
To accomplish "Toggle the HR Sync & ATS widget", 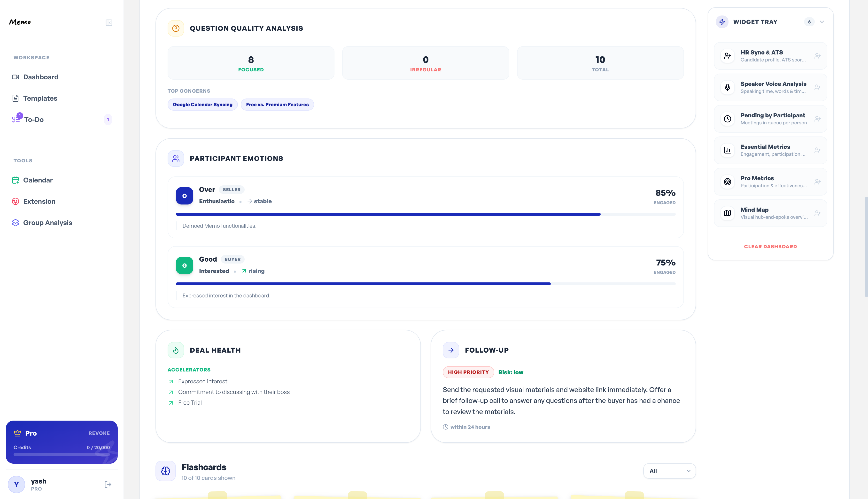I will [x=817, y=56].
